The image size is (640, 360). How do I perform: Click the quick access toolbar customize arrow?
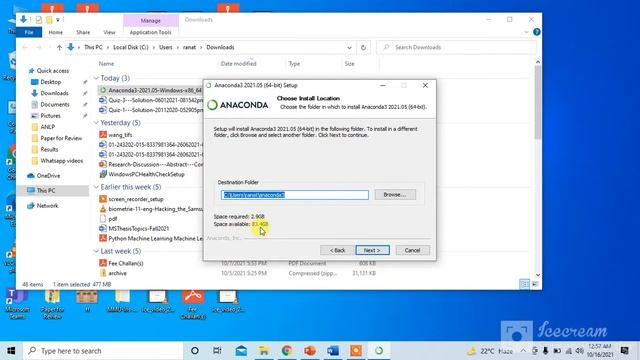pyautogui.click(x=58, y=20)
